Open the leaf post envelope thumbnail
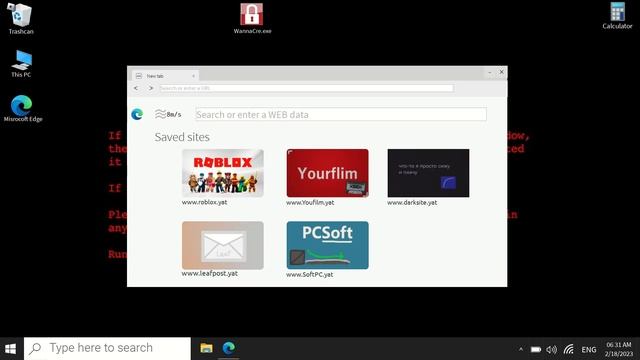 [223, 245]
